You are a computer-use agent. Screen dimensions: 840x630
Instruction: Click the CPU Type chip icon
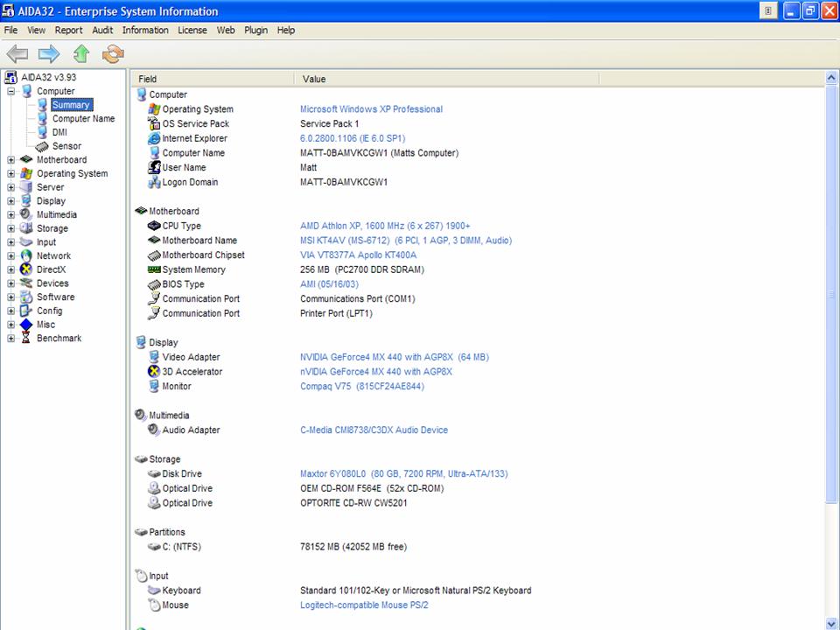[154, 226]
